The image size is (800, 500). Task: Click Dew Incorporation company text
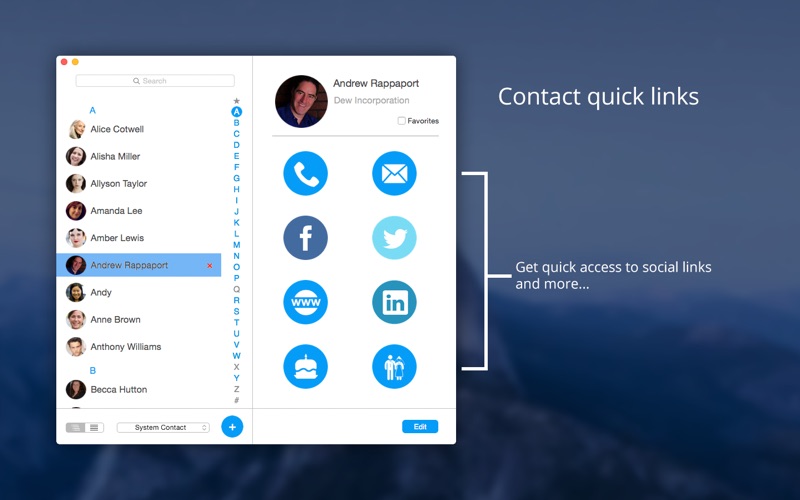tap(371, 101)
